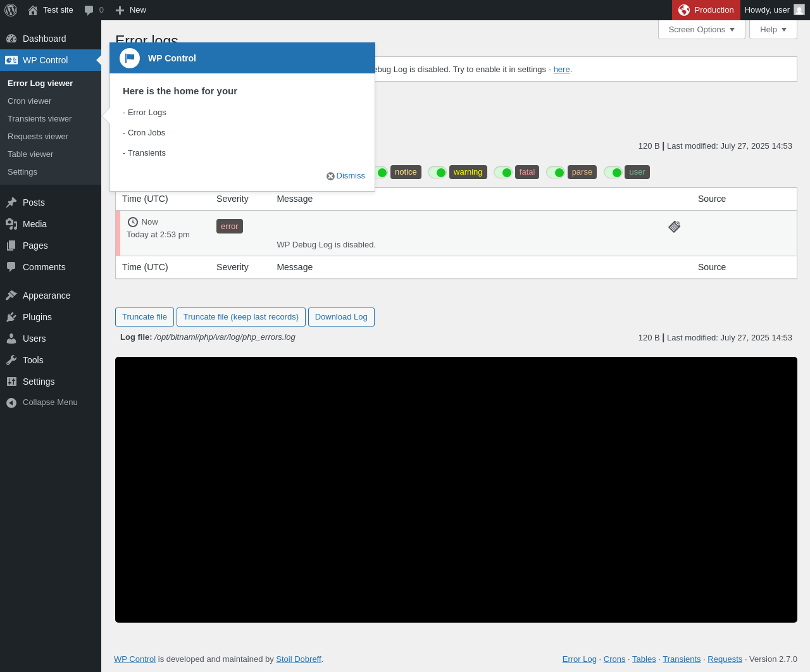The height and width of the screenshot is (672, 810).
Task: Open the Comments sidebar menu
Action: 51,267
